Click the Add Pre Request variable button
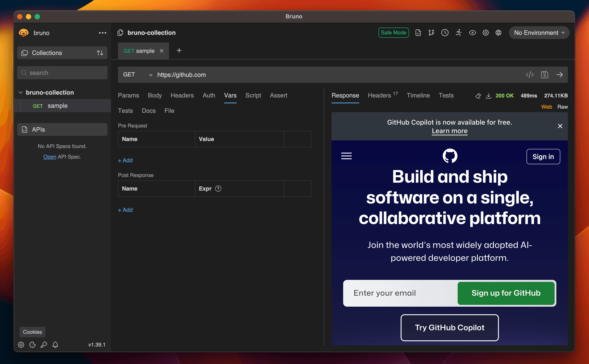Viewport: 589px width, 364px height. [125, 160]
